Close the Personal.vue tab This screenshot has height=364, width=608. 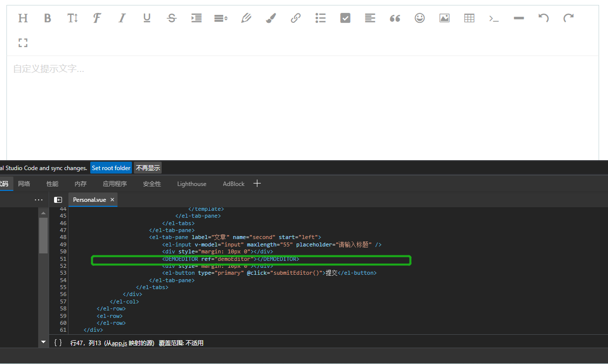point(112,199)
